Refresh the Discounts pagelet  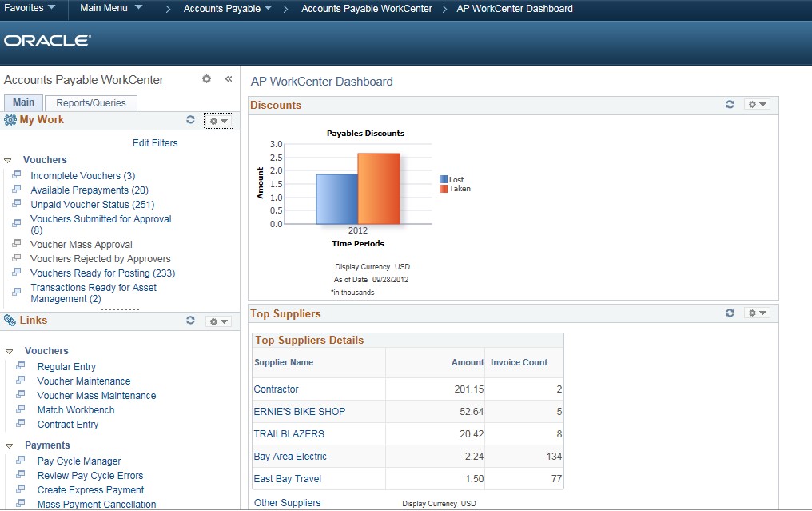(730, 104)
